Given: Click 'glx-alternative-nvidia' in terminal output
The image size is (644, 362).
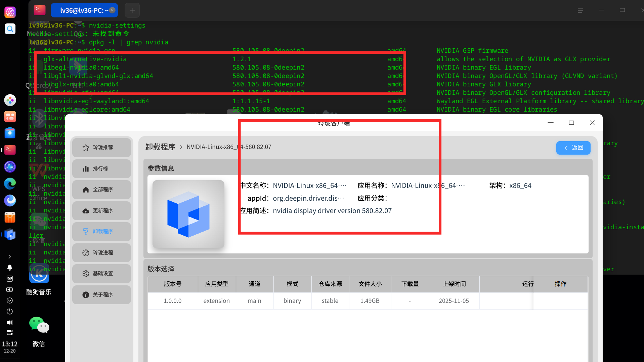Looking at the screenshot, I should [x=85, y=59].
